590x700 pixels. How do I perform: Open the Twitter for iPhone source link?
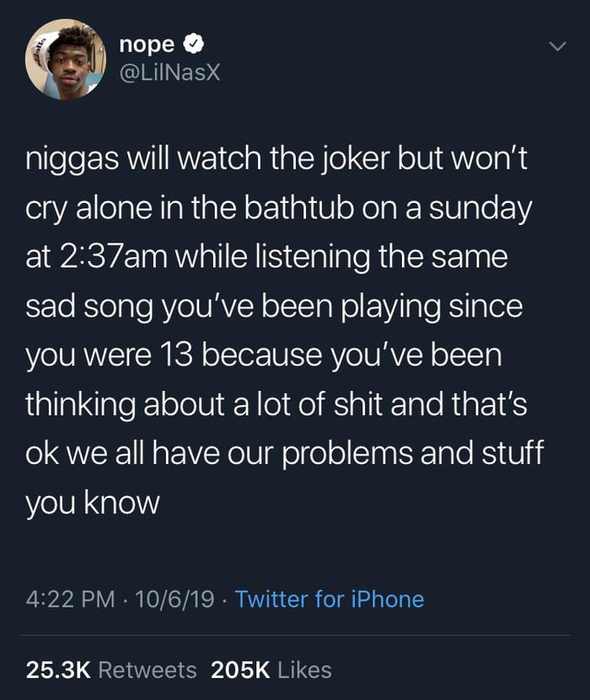[x=330, y=599]
